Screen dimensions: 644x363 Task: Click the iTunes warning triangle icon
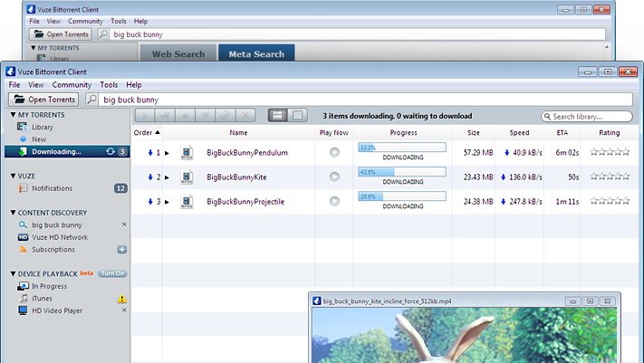point(121,299)
